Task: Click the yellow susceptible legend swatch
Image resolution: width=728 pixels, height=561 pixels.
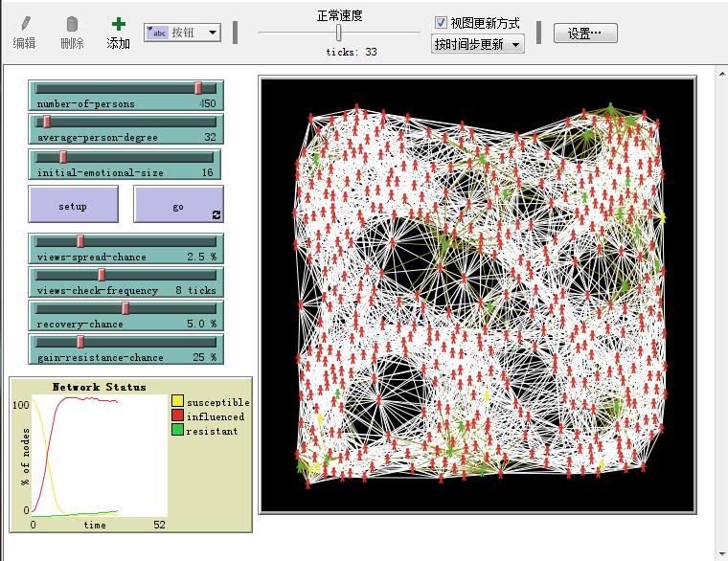Action: point(177,402)
